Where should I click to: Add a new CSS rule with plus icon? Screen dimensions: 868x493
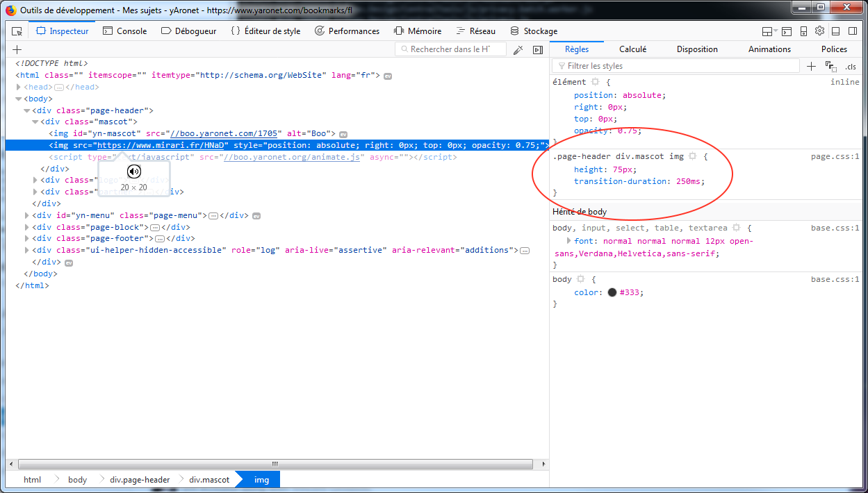coord(811,66)
